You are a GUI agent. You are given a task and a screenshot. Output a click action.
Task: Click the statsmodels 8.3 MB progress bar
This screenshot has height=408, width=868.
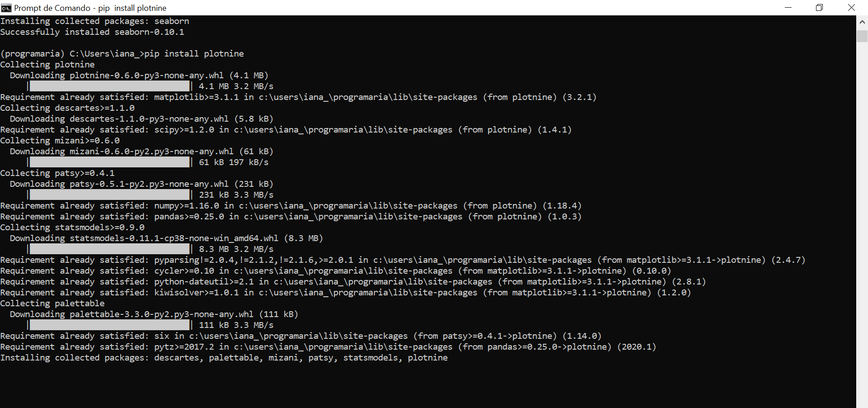pyautogui.click(x=109, y=249)
